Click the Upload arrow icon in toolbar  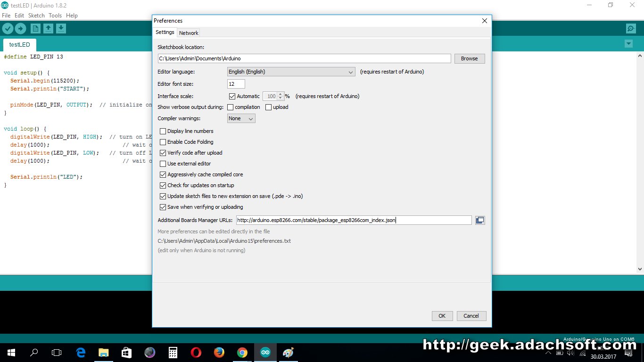20,29
